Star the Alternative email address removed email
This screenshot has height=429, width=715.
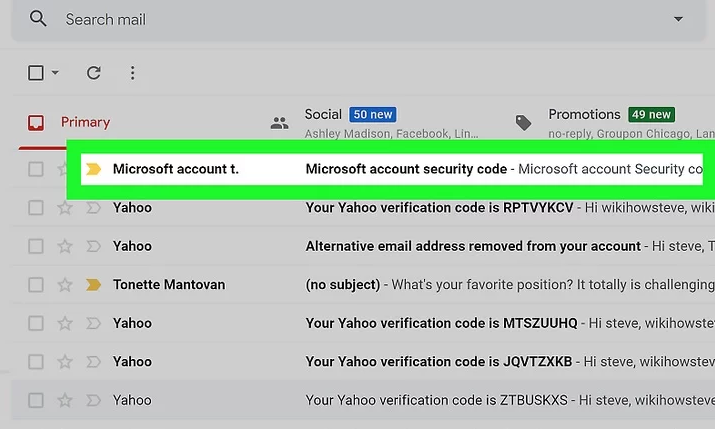(65, 246)
